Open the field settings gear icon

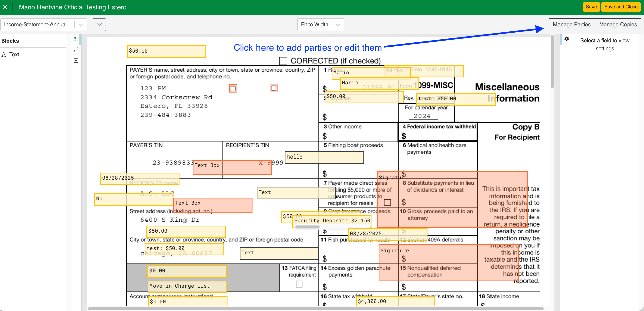pyautogui.click(x=567, y=39)
